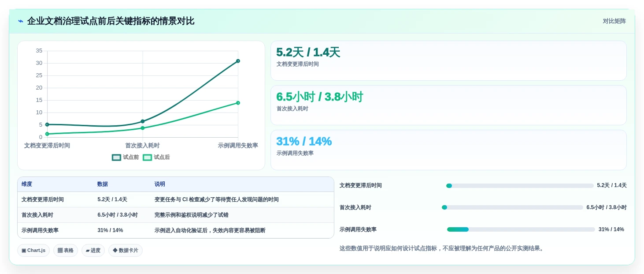Click 试点后 data point at 首次接入耗时
Viewport: 644px width, 274px height.
143,128
